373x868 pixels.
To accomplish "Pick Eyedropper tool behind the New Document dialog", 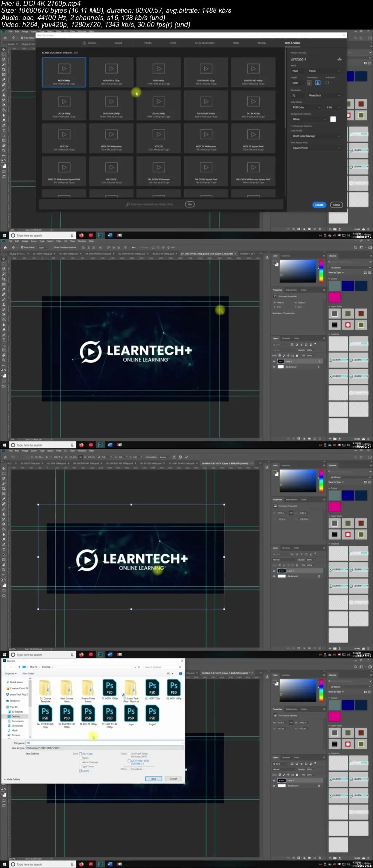I will 4,79.
